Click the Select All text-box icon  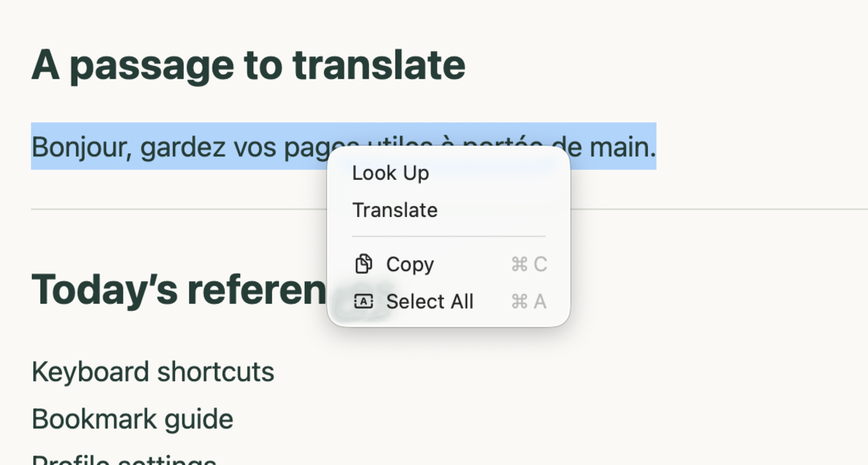tap(363, 302)
